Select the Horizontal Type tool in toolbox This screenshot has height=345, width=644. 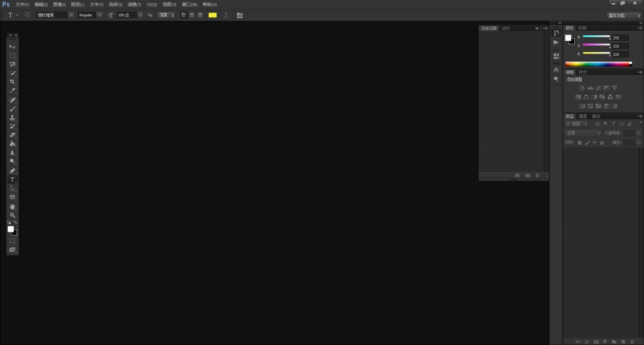13,180
